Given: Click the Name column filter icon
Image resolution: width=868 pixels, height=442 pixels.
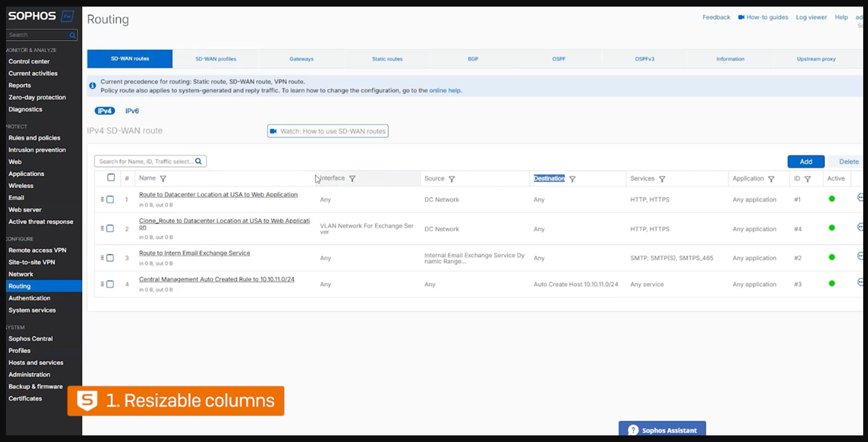Looking at the screenshot, I should click(163, 179).
